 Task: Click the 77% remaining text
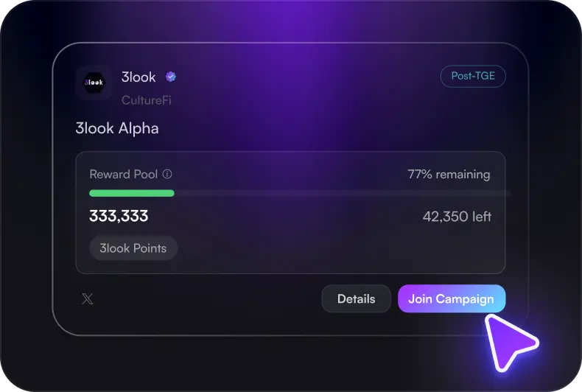click(x=449, y=175)
